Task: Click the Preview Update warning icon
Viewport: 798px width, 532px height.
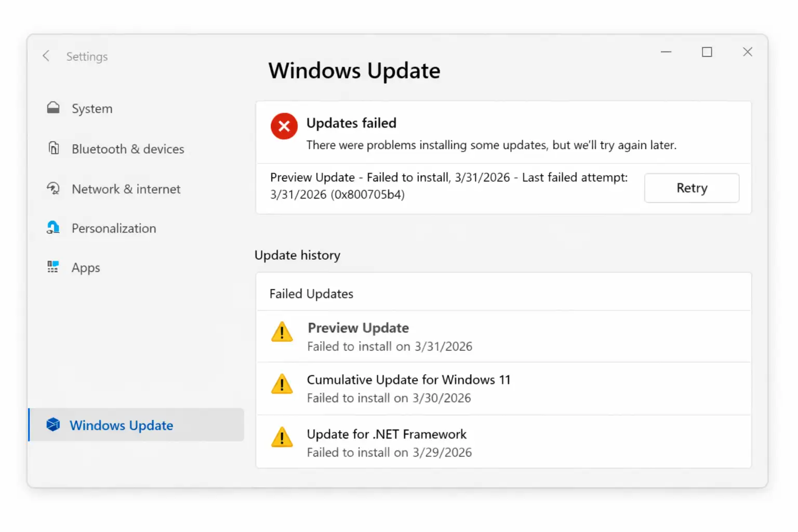Action: (x=282, y=332)
